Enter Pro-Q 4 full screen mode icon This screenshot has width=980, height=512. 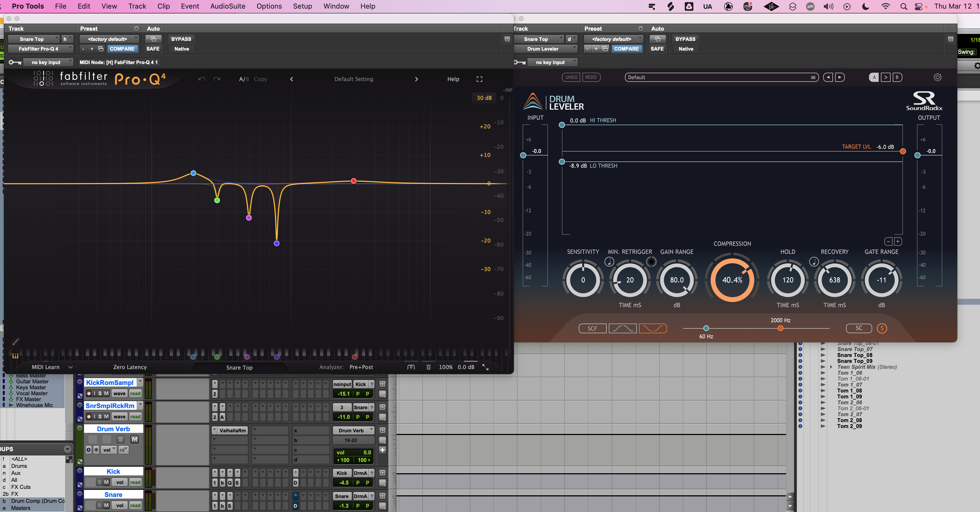tap(479, 79)
